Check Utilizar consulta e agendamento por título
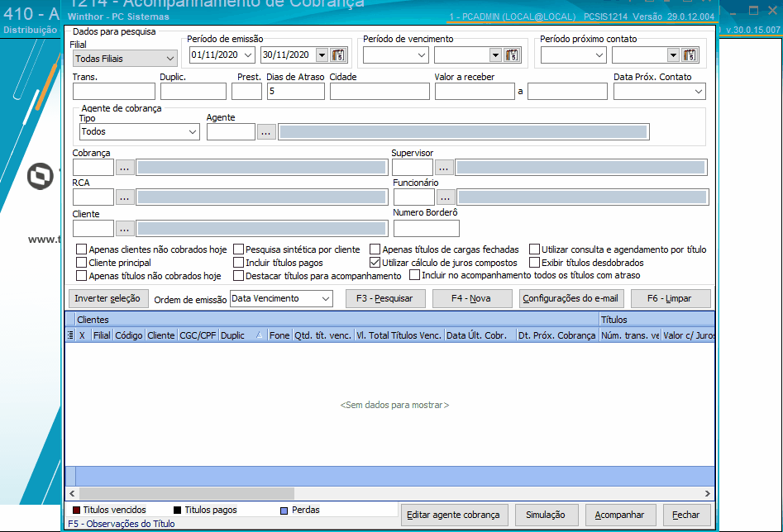 (x=534, y=249)
